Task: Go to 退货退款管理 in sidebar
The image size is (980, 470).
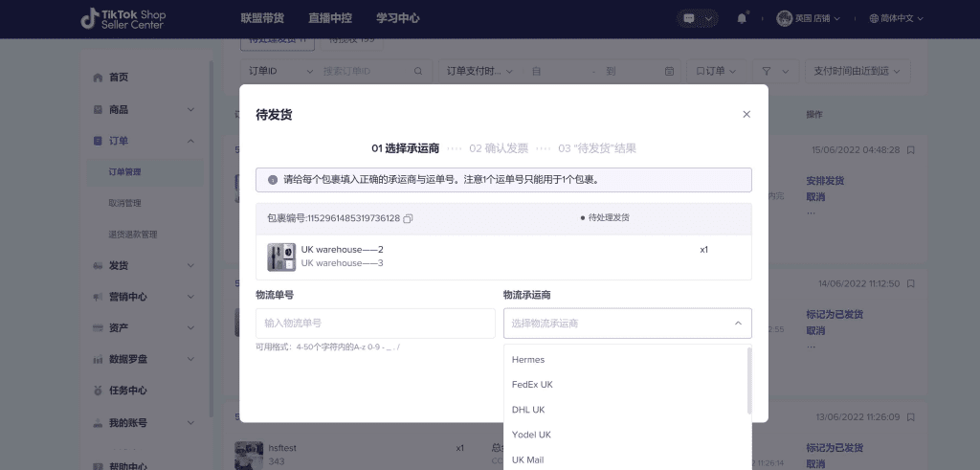Action: 132,235
